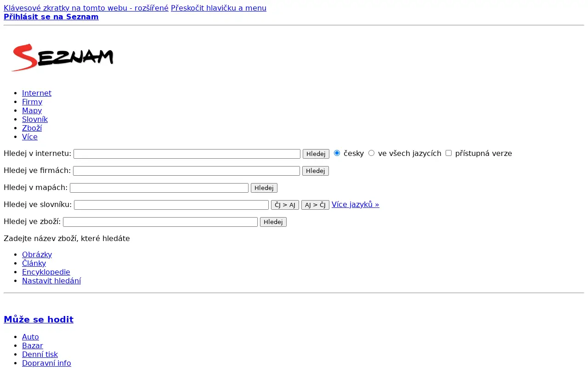This screenshot has height=368, width=588.
Task: Switch to the Mapy section
Action: tap(32, 110)
